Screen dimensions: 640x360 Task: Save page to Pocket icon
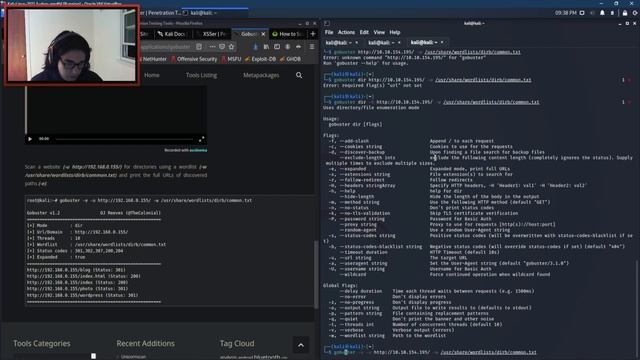click(x=222, y=47)
